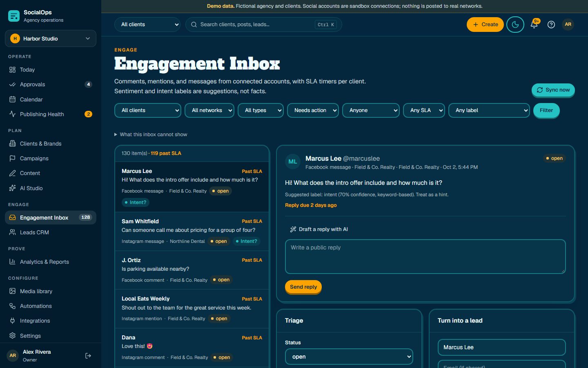The width and height of the screenshot is (588, 368).
Task: Open help via the question mark icon
Action: coord(551,25)
